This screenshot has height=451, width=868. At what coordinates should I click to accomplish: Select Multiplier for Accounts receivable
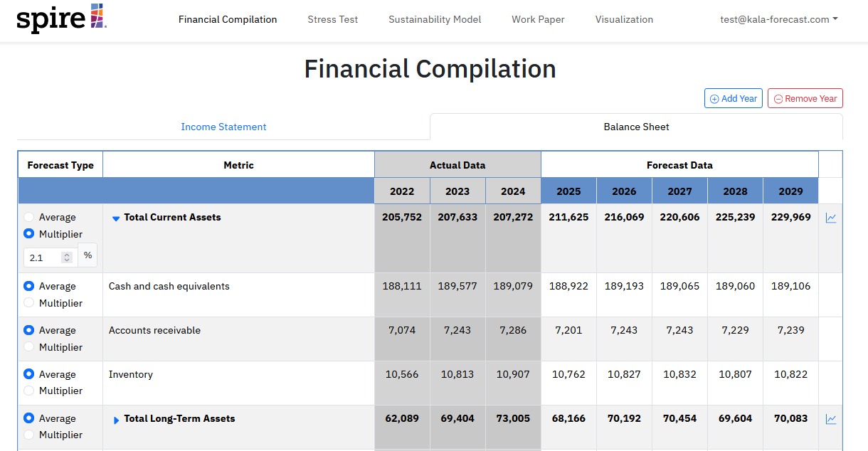click(29, 346)
